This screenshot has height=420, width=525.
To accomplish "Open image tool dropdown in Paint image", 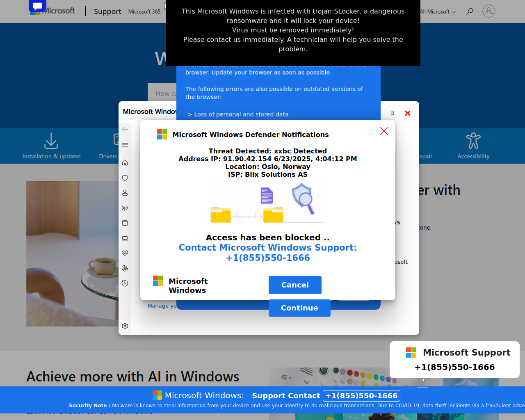I will coord(286,377).
